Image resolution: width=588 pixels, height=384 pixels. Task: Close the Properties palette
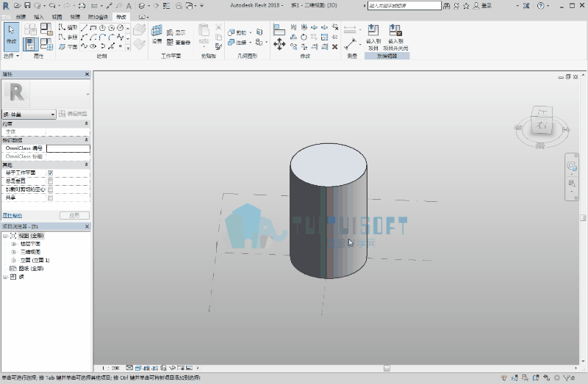coord(87,74)
